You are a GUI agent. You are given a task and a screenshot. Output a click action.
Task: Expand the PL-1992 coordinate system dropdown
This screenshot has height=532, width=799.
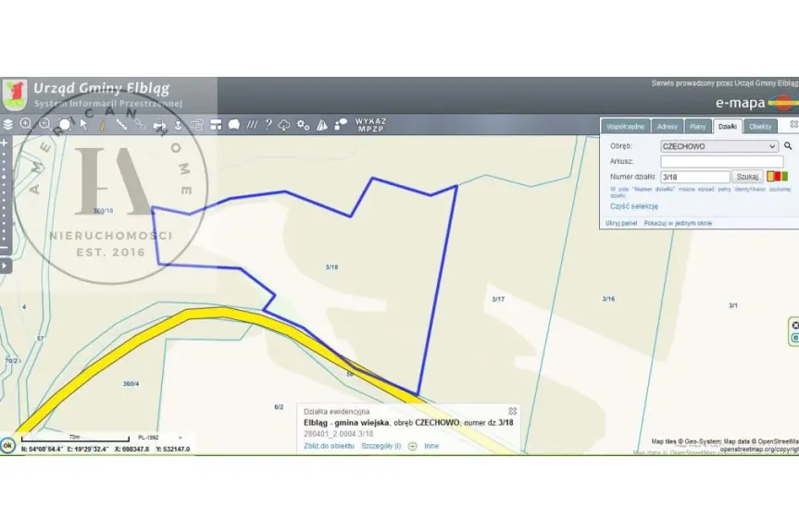point(157,438)
